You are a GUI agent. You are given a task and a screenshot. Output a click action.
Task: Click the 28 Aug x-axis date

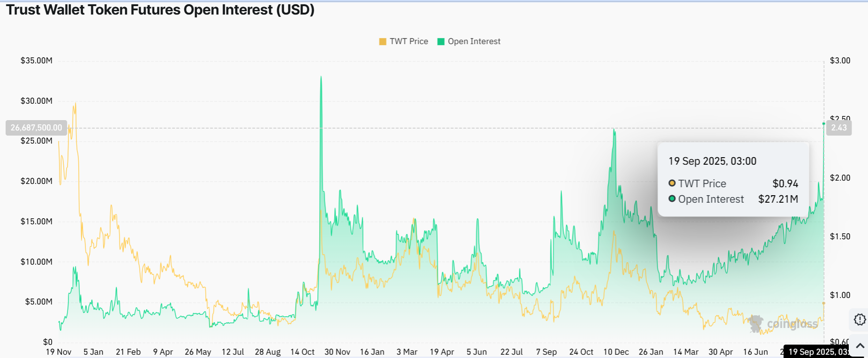point(268,352)
